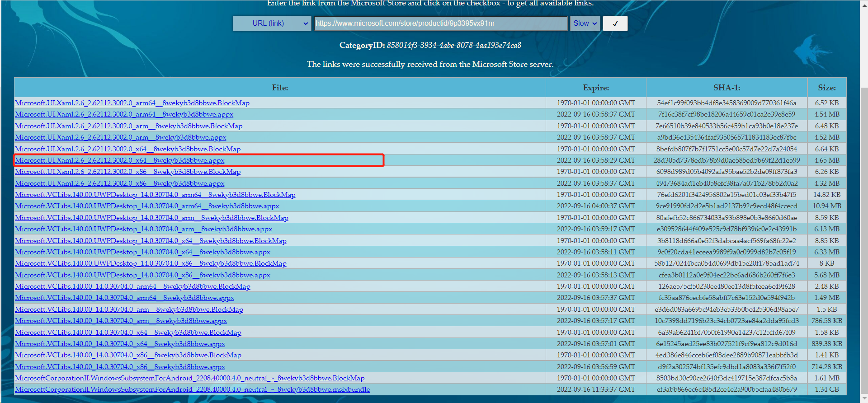Click SHA-1 hash 28d305d7378edb78b9d0ae585ed5b69f22d1e599
Image resolution: width=868 pixels, height=403 pixels.
coord(726,160)
